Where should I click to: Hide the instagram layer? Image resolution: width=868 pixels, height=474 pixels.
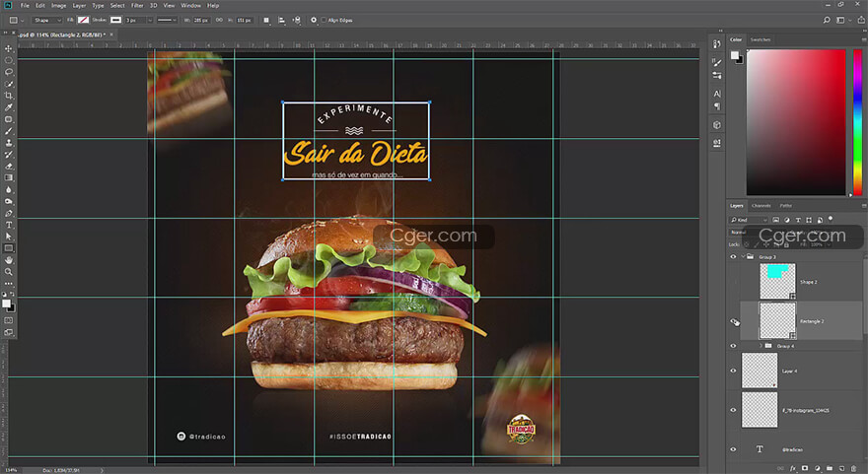(x=734, y=410)
